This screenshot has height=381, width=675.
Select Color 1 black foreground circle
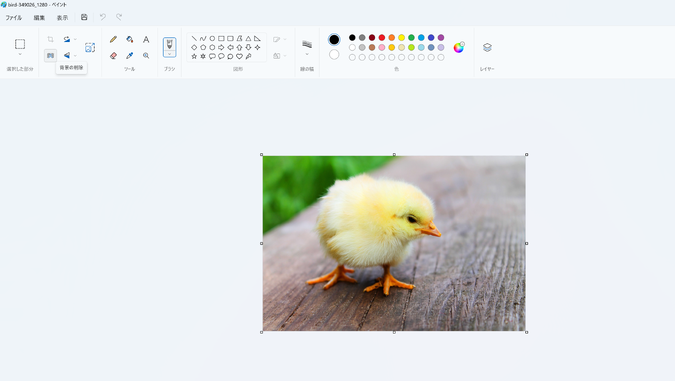pyautogui.click(x=334, y=40)
